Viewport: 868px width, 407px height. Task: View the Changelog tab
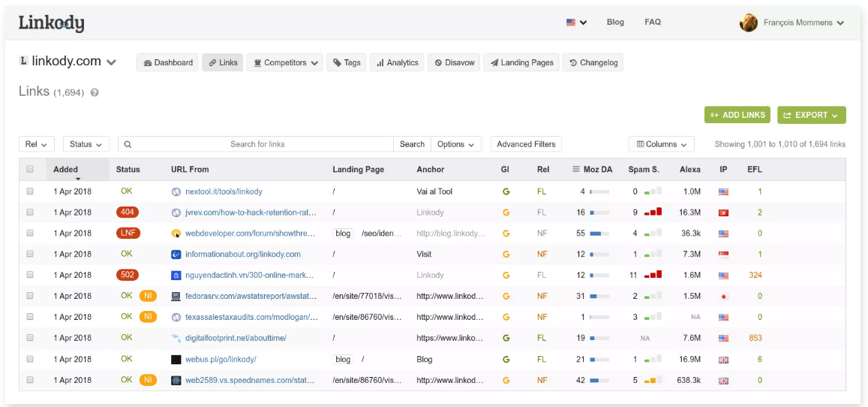click(x=593, y=62)
